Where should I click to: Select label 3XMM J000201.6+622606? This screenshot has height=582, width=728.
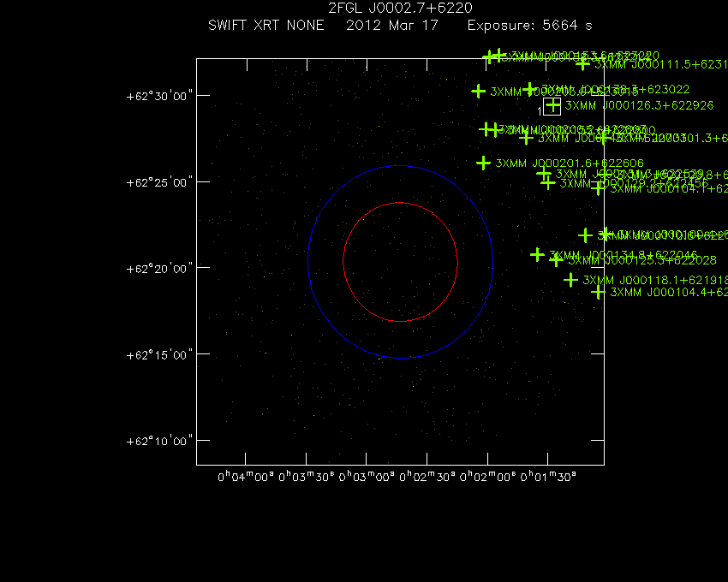[x=570, y=163]
